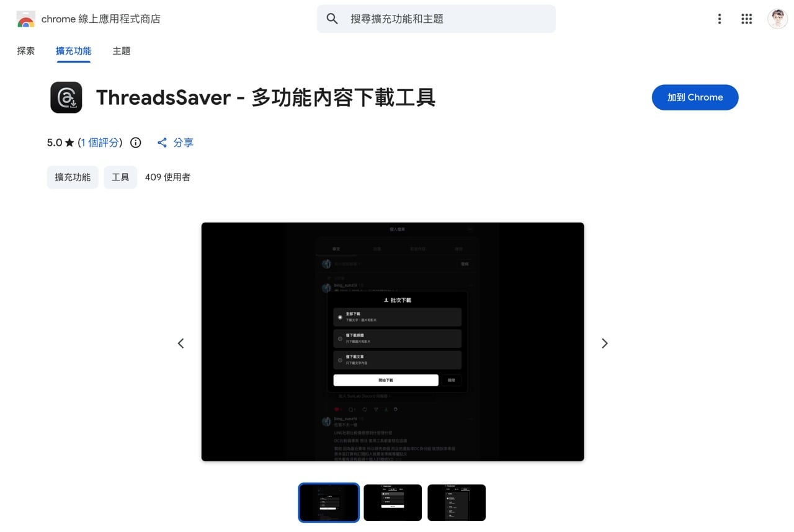Select the first screenshot thumbnail
Image resolution: width=794 pixels, height=532 pixels.
[329, 502]
